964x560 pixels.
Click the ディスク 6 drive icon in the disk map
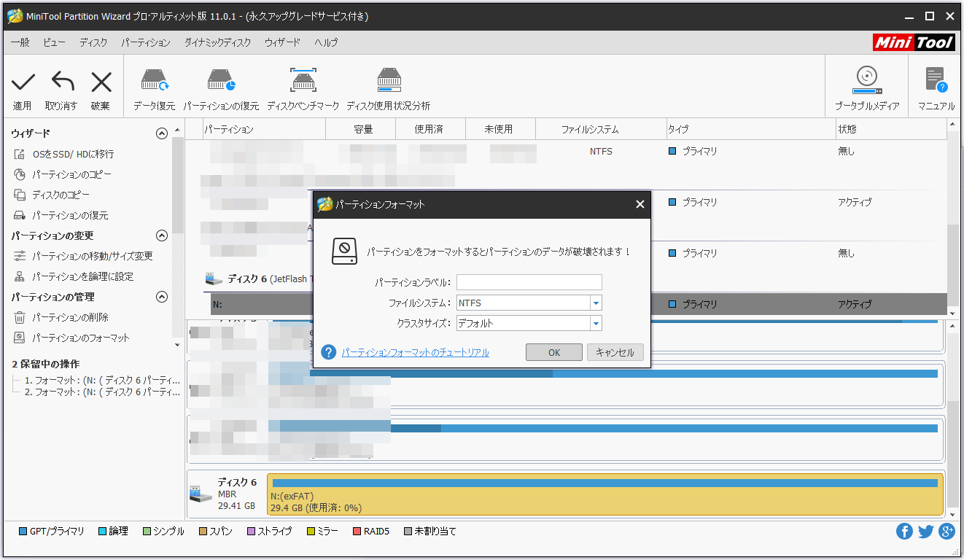(x=201, y=494)
